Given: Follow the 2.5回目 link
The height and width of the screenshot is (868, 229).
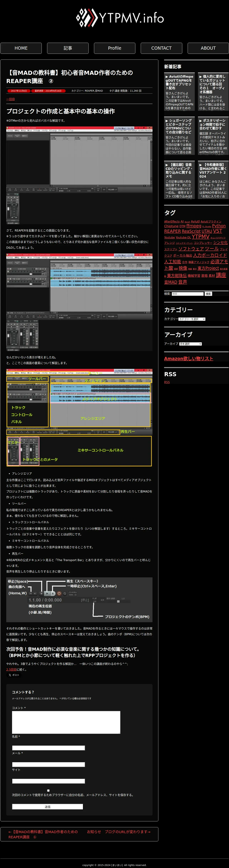Looking at the screenshot, I should click(x=11, y=669).
